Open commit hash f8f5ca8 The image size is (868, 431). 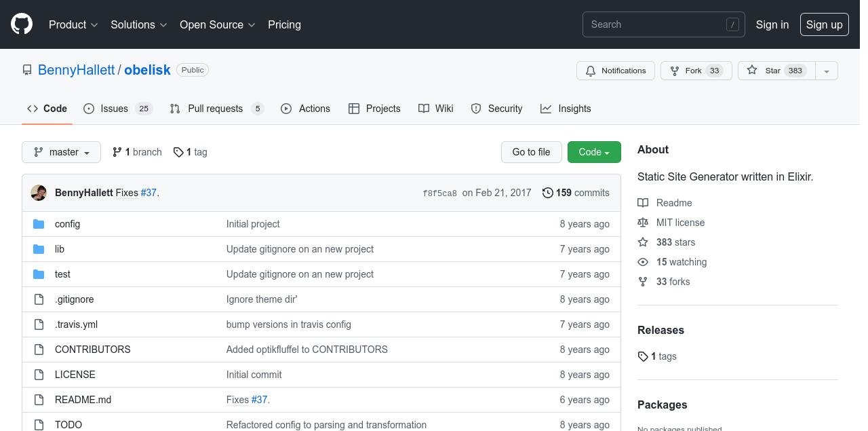pyautogui.click(x=439, y=193)
